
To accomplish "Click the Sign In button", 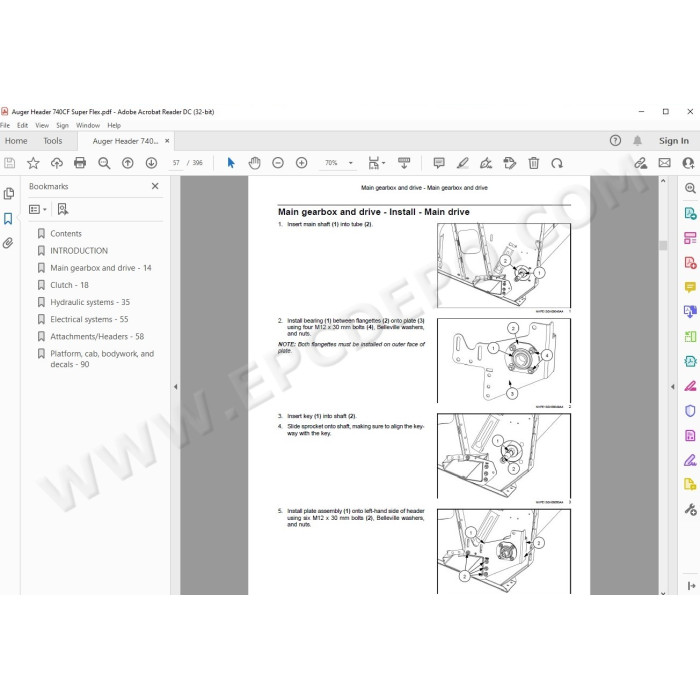I will point(674,141).
